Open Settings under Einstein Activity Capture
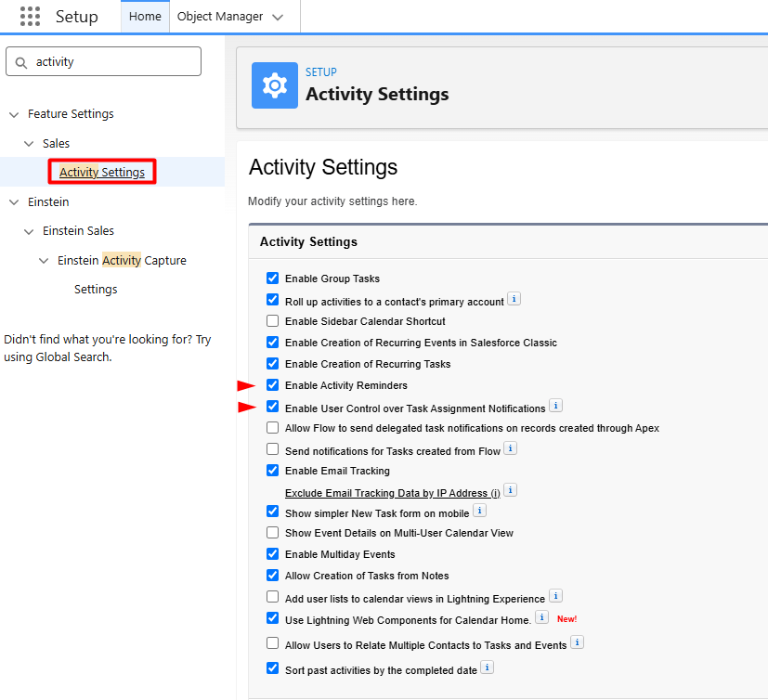This screenshot has width=768, height=700. [96, 290]
